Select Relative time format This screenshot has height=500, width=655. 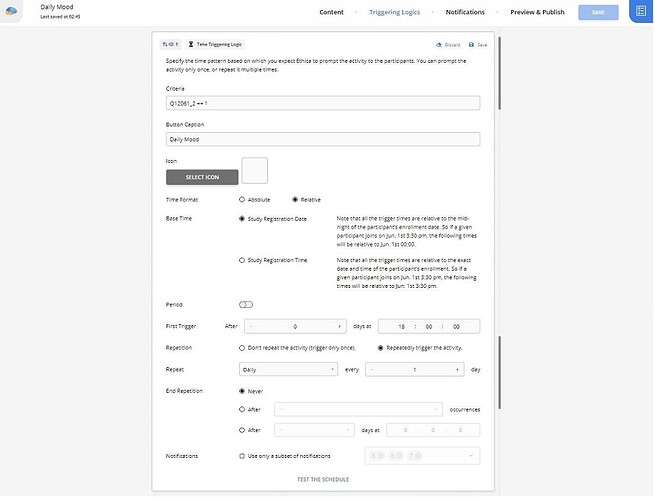[295, 200]
